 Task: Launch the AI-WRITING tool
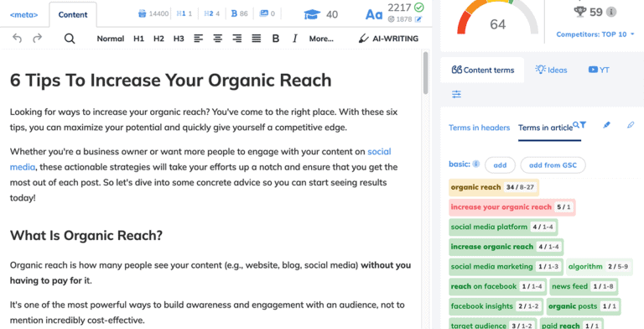click(x=388, y=39)
